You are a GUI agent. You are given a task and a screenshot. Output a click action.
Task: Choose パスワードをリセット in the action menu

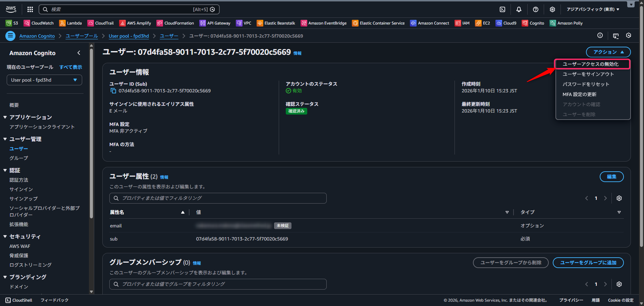(x=586, y=84)
